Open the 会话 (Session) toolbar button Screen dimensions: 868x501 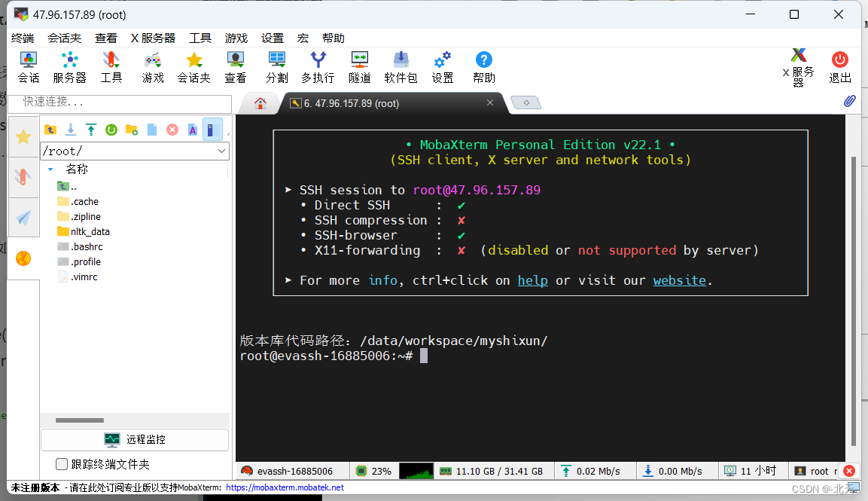click(29, 67)
